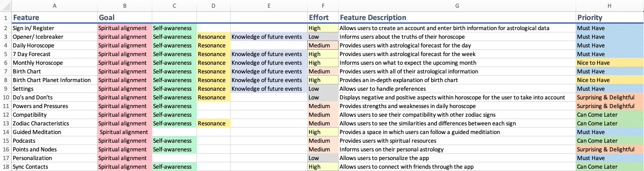Image resolution: width=644 pixels, height=171 pixels.
Task: Click the 'Goal' header cell
Action: pyautogui.click(x=124, y=18)
